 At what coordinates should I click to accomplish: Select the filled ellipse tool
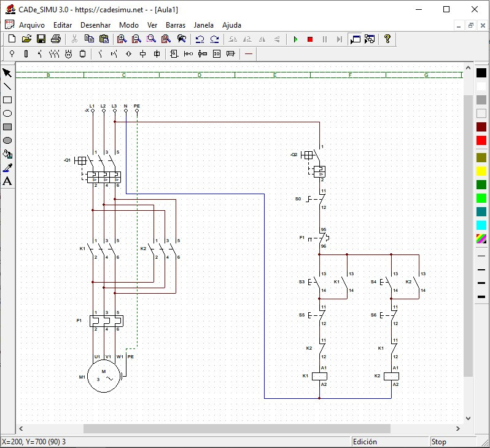[7, 141]
